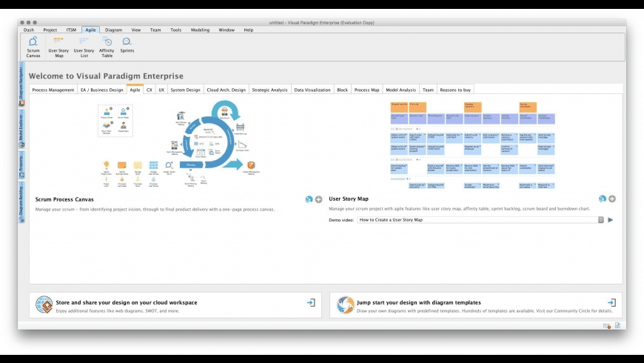This screenshot has width=644, height=363.
Task: Click the plus icon beside Scrum Process Canvas
Action: click(x=319, y=199)
